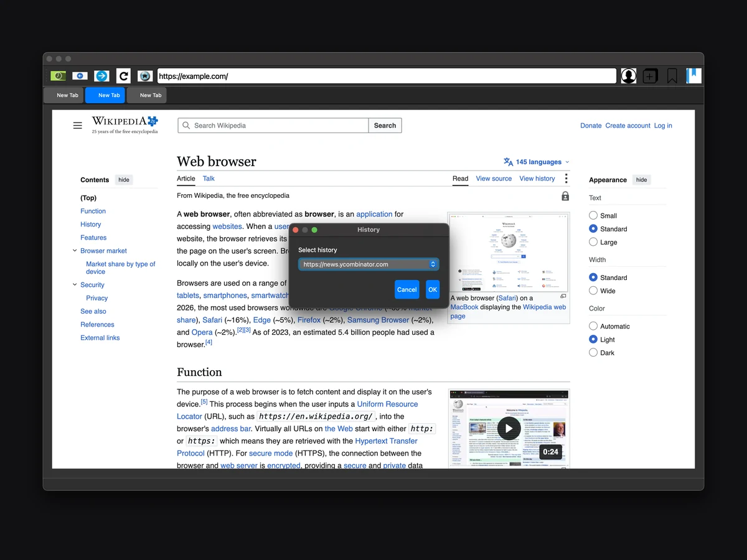Viewport: 747px width, 560px height.
Task: Switch to the third New Tab
Action: [147, 95]
